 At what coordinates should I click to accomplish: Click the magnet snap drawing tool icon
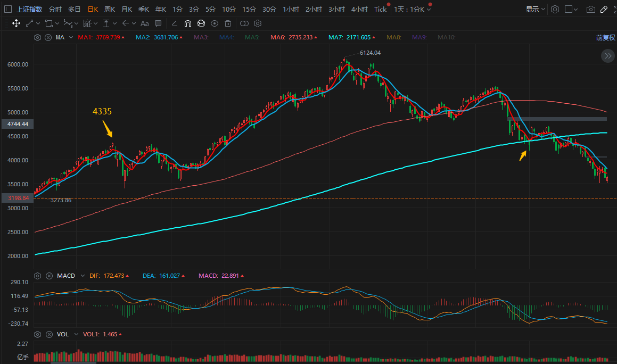188,23
